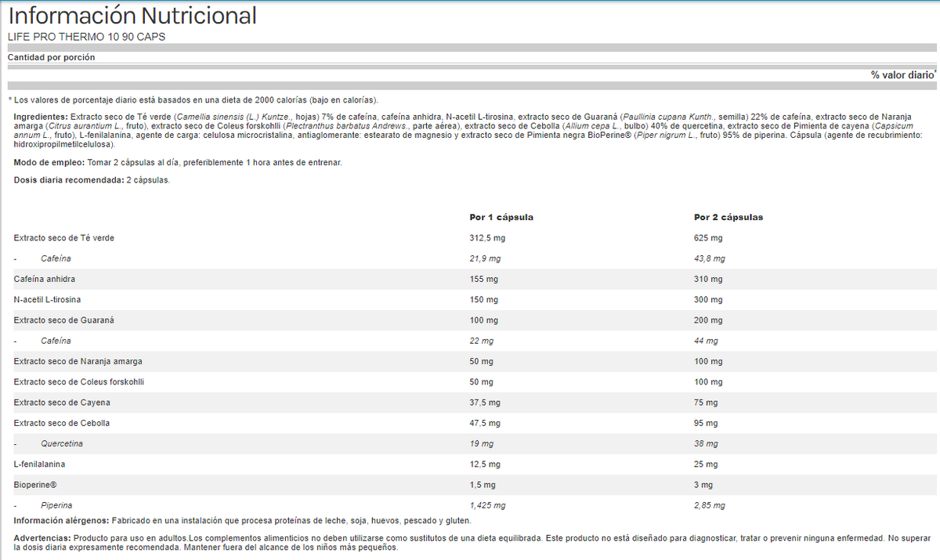Click the Cafeína anhidra row label
Screen dimensions: 940x560
pos(45,279)
